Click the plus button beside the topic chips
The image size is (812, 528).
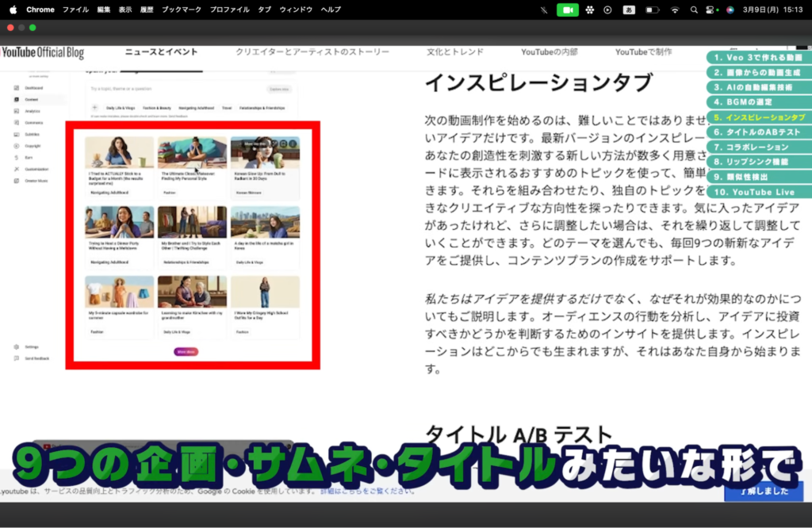point(95,107)
